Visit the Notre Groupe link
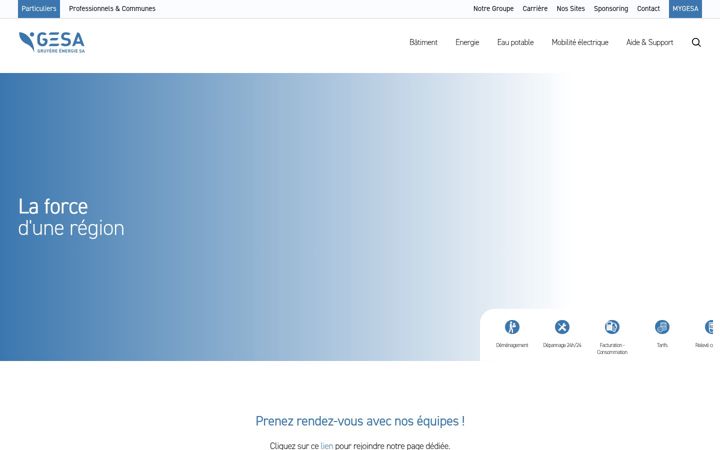The width and height of the screenshot is (720, 450). click(494, 9)
